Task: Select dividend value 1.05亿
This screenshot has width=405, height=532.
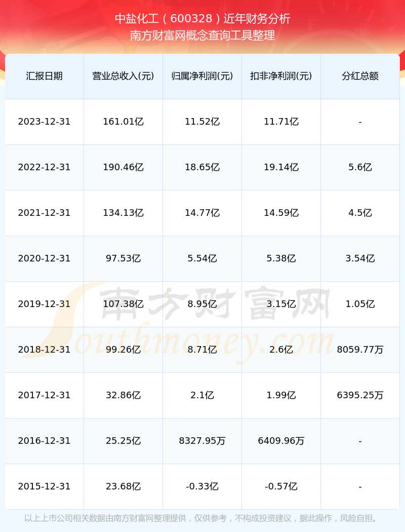Action: [360, 304]
